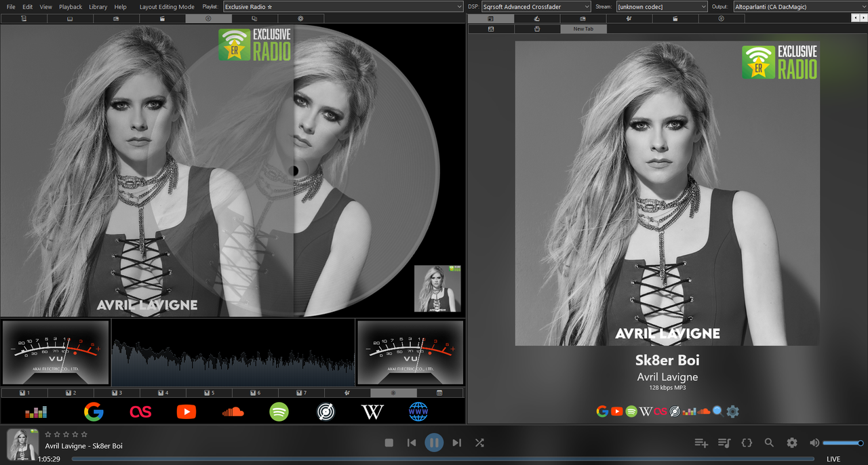Expand the DSP dropdown Sqrsoft Advanced Crossfader
868x465 pixels.
536,7
